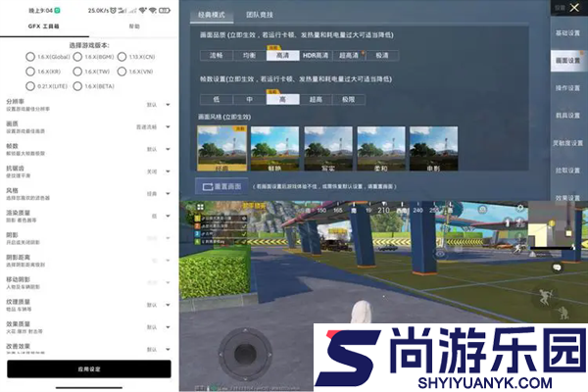Select the 1.6.X(KR) game version
The image size is (588, 392).
coord(30,72)
